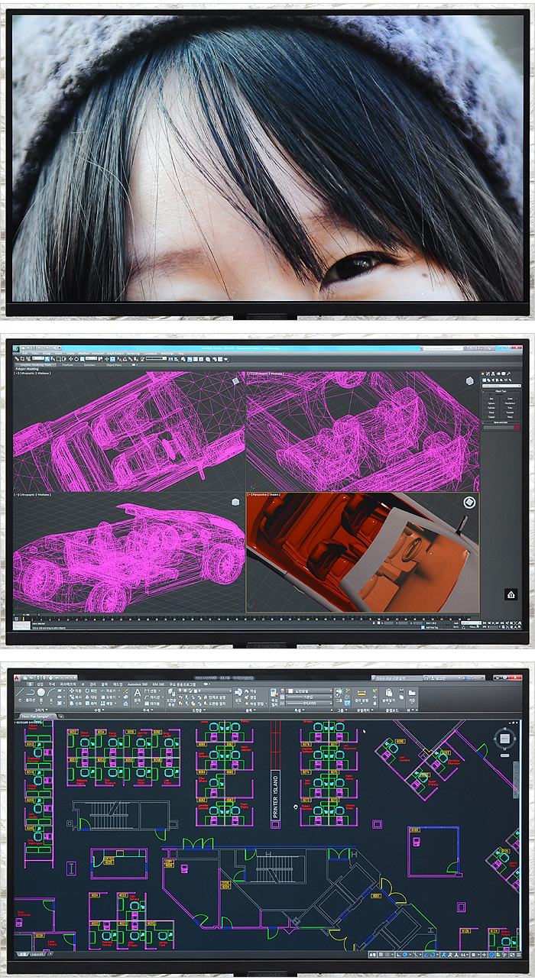Open the Floor Plan Sample drawing tab
The image size is (535, 980).
[36, 716]
